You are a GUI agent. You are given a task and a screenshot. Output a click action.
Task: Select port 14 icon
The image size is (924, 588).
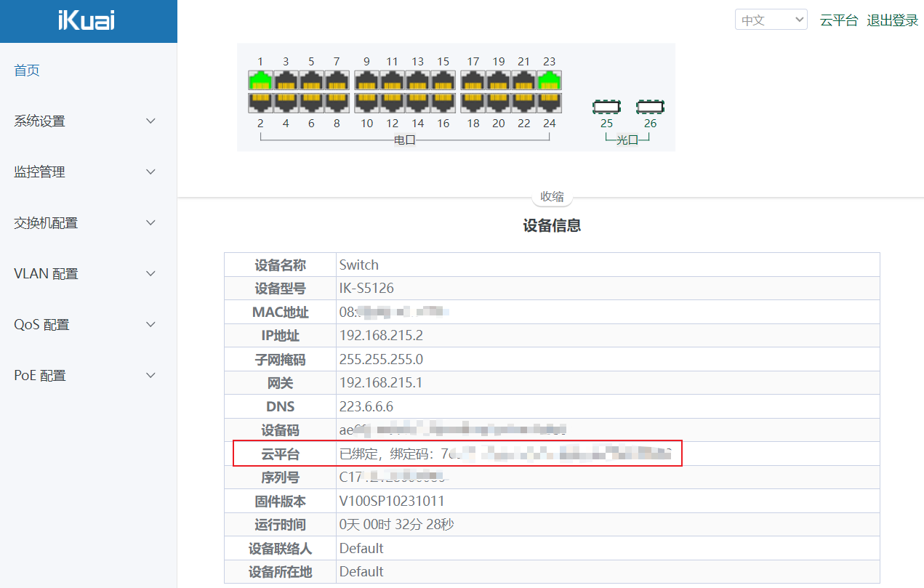pos(417,102)
